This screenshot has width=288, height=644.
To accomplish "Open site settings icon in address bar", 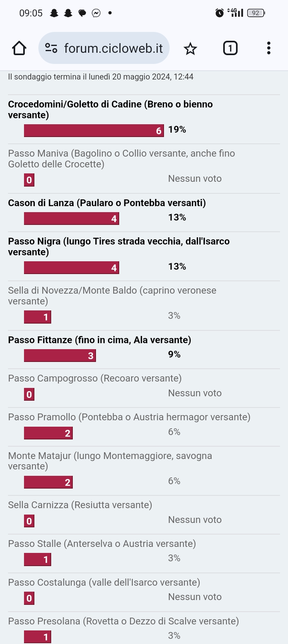I will click(51, 48).
